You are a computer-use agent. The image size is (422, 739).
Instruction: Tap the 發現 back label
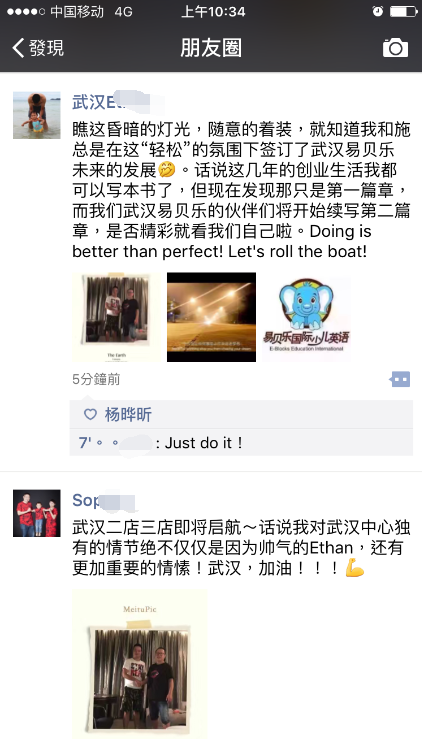pos(46,48)
